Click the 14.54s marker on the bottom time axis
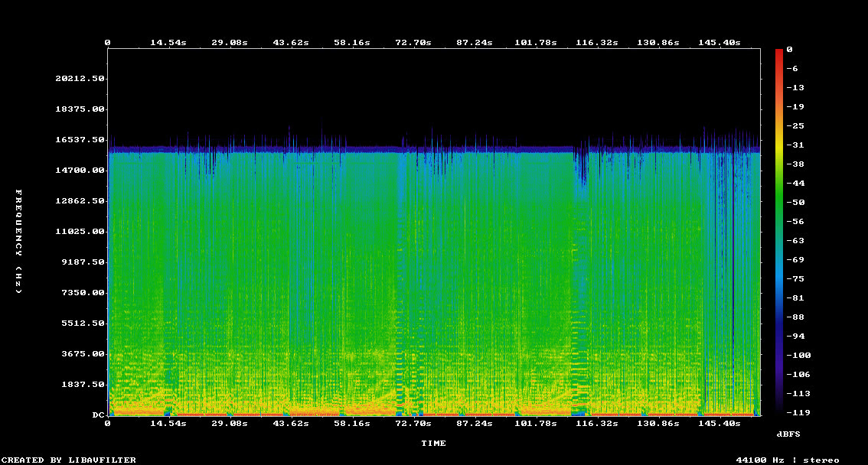Screen dimensions: 868x465 (x=168, y=423)
